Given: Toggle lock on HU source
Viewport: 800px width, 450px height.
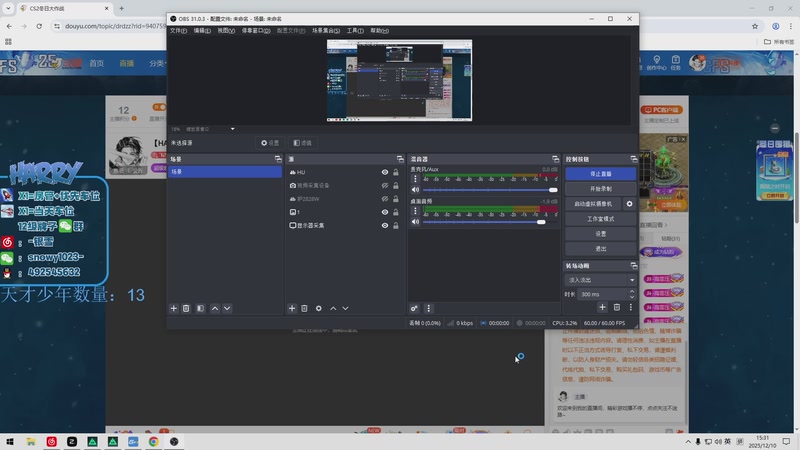Looking at the screenshot, I should [x=396, y=172].
